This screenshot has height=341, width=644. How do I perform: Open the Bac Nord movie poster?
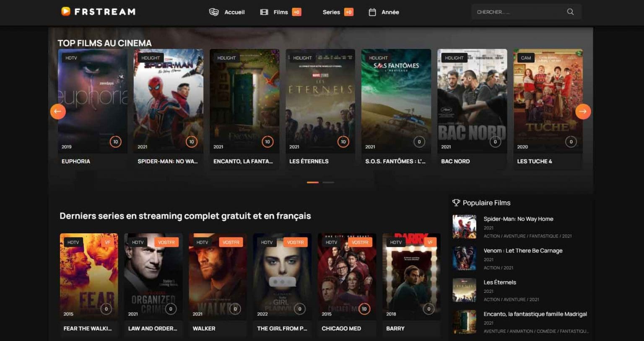click(472, 101)
